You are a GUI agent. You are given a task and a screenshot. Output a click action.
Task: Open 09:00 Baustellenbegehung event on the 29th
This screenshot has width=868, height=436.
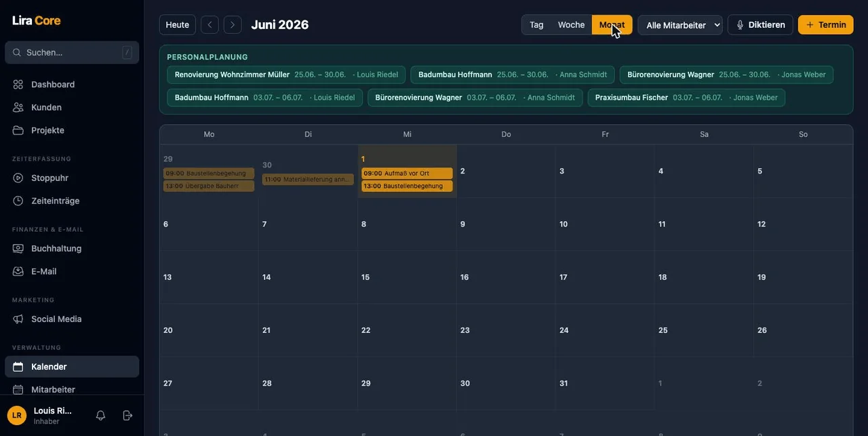point(209,174)
